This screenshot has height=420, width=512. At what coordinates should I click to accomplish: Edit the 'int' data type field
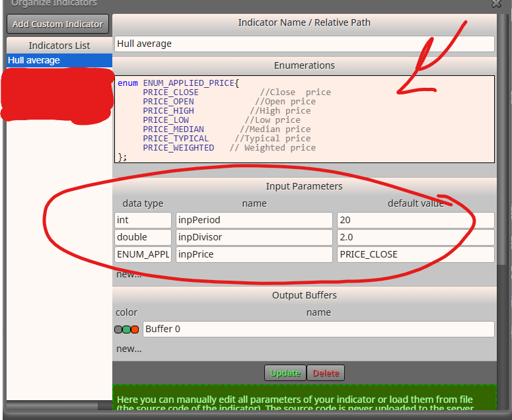143,220
